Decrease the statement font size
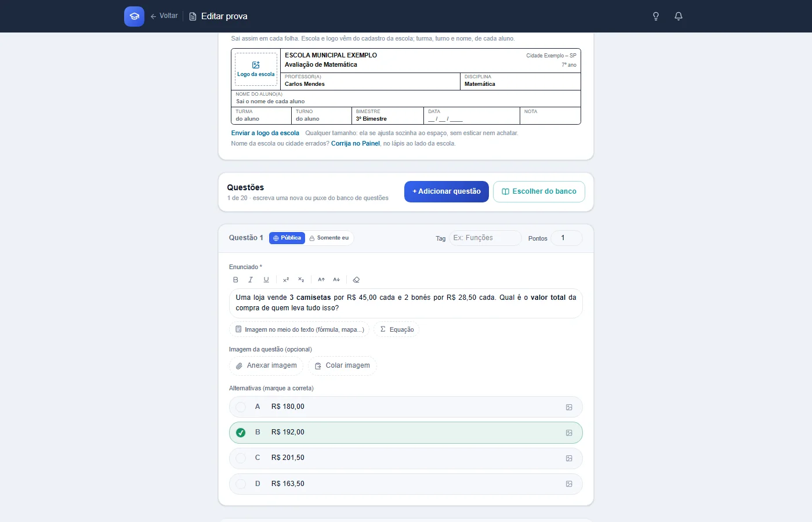 pyautogui.click(x=336, y=280)
